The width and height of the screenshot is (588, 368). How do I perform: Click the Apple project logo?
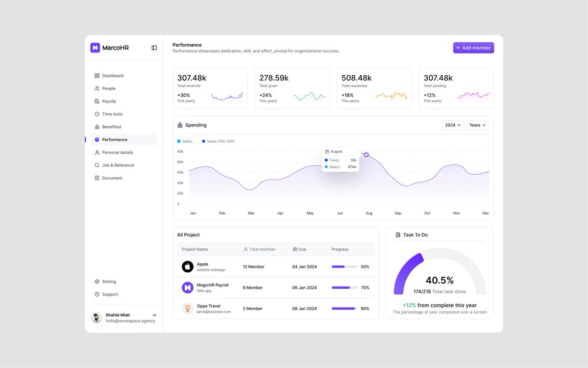pos(188,267)
